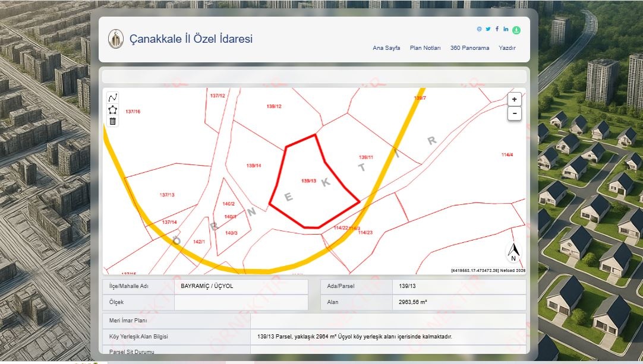The image size is (643, 364).
Task: Click the Çanakkale İl Özel İdaresi logo
Action: (116, 39)
